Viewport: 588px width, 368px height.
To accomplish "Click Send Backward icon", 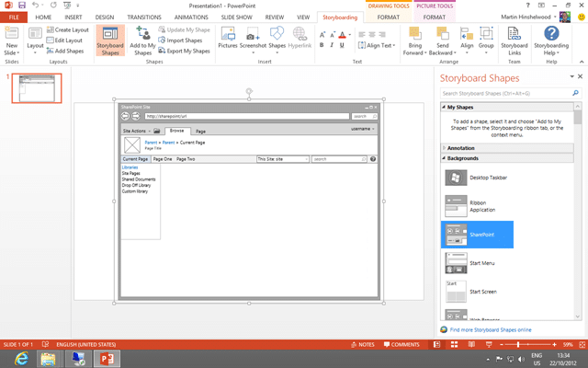I will (x=443, y=33).
